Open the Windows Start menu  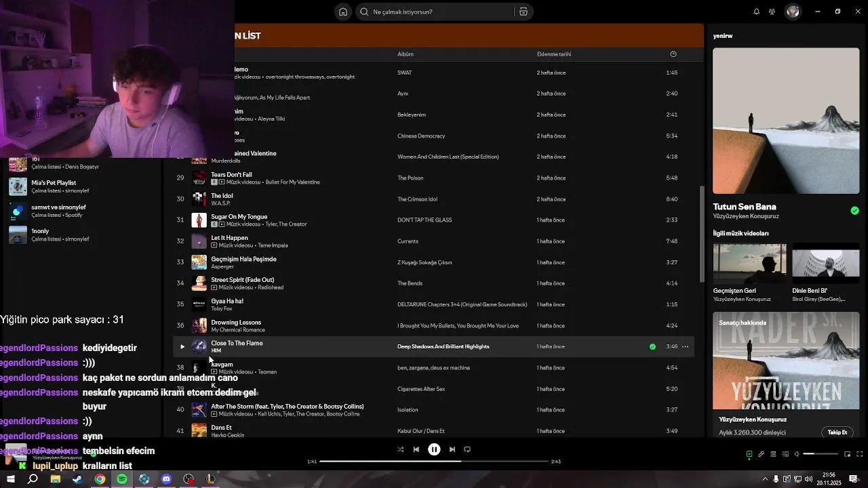tap(10, 479)
